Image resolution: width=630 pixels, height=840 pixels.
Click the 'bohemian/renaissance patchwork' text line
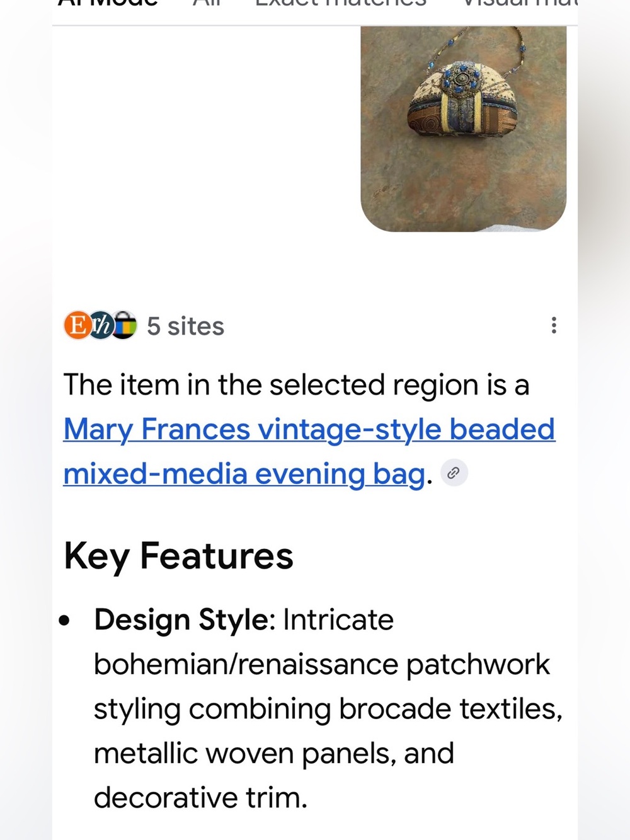[322, 664]
